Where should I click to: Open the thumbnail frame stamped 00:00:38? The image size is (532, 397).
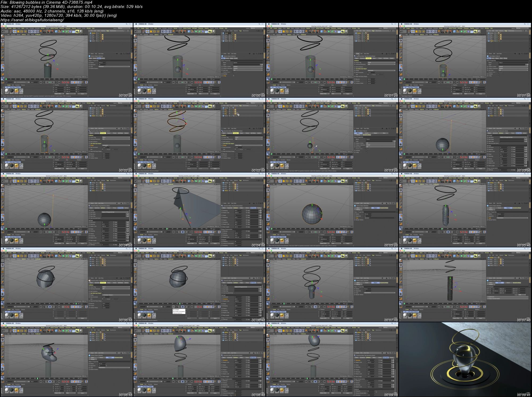[x=66, y=60]
